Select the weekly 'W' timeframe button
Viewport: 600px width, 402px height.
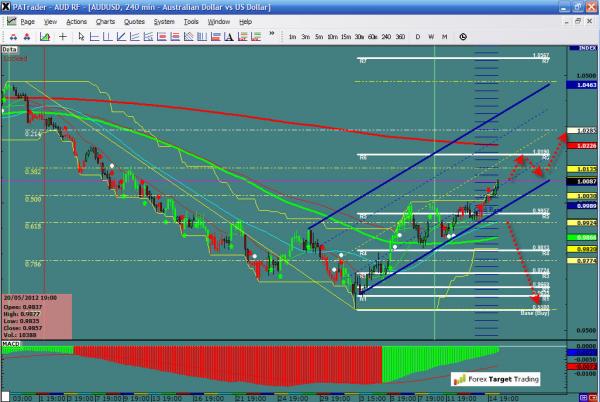click(430, 36)
